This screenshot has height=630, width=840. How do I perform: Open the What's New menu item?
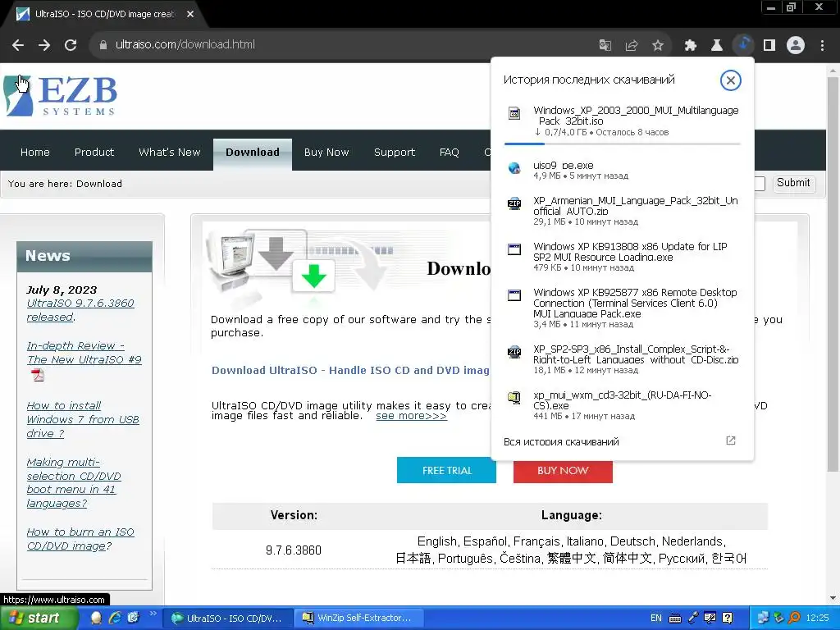tap(169, 152)
